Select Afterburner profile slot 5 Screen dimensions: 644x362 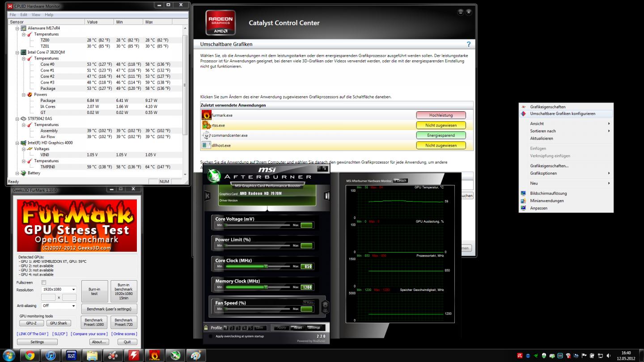(x=251, y=328)
